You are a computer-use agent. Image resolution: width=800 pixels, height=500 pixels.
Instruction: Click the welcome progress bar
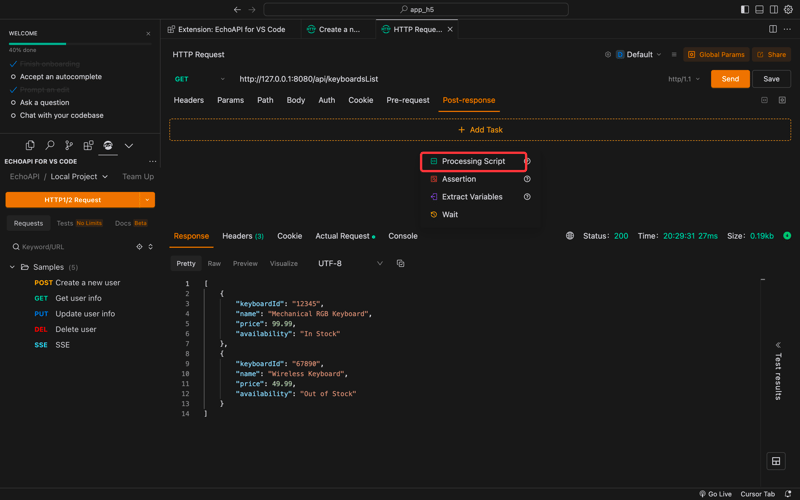(80, 44)
